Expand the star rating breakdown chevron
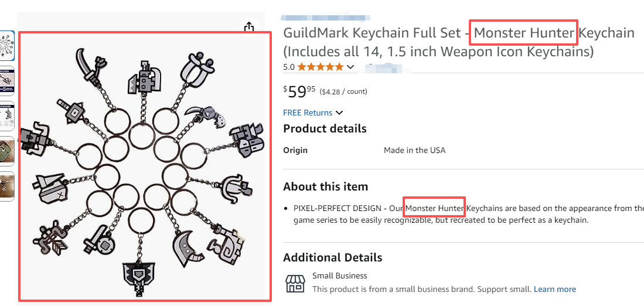The height and width of the screenshot is (306, 644). click(350, 67)
